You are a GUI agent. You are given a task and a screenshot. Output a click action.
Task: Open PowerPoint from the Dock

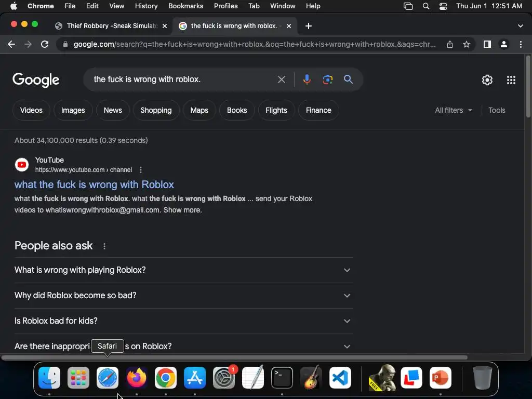click(441, 378)
